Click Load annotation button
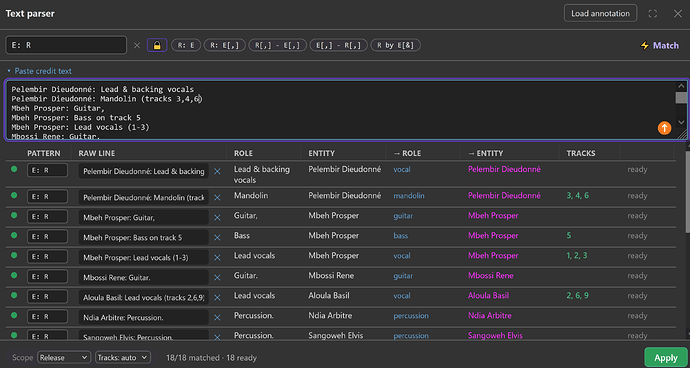Image resolution: width=690 pixels, height=368 pixels. (600, 14)
